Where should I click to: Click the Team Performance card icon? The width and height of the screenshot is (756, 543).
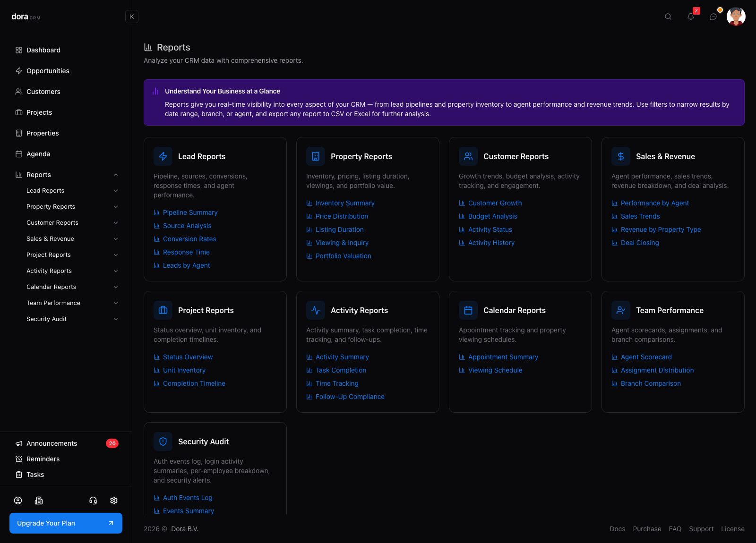click(x=621, y=310)
